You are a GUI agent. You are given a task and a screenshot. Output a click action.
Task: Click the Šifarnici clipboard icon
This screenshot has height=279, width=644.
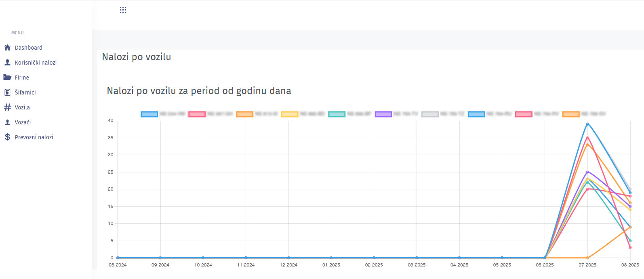pyautogui.click(x=7, y=92)
